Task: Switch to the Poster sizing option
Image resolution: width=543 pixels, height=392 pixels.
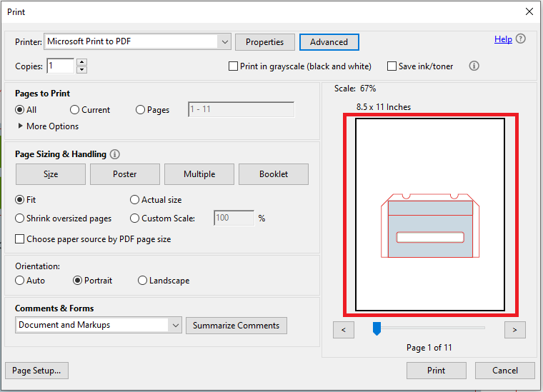Action: tap(125, 174)
